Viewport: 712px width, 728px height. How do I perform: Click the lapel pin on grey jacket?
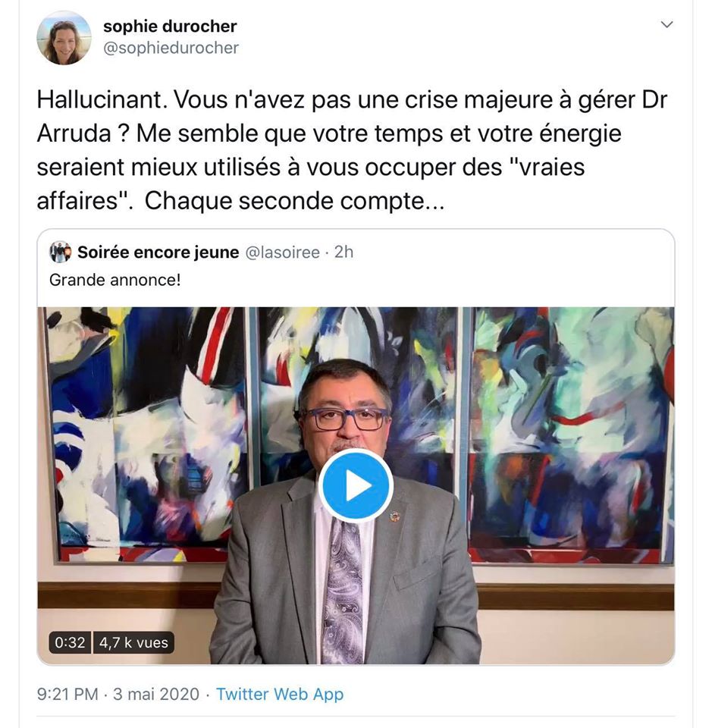(x=394, y=516)
